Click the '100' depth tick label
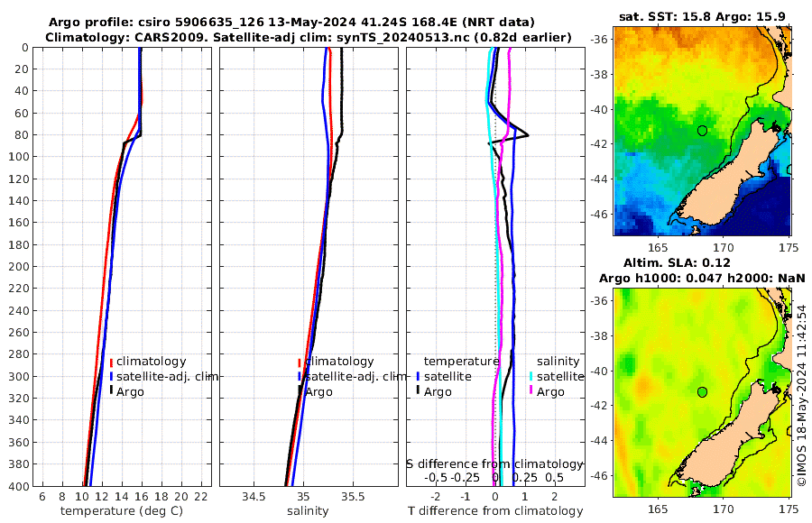Image resolution: width=812 pixels, height=523 pixels. point(19,157)
